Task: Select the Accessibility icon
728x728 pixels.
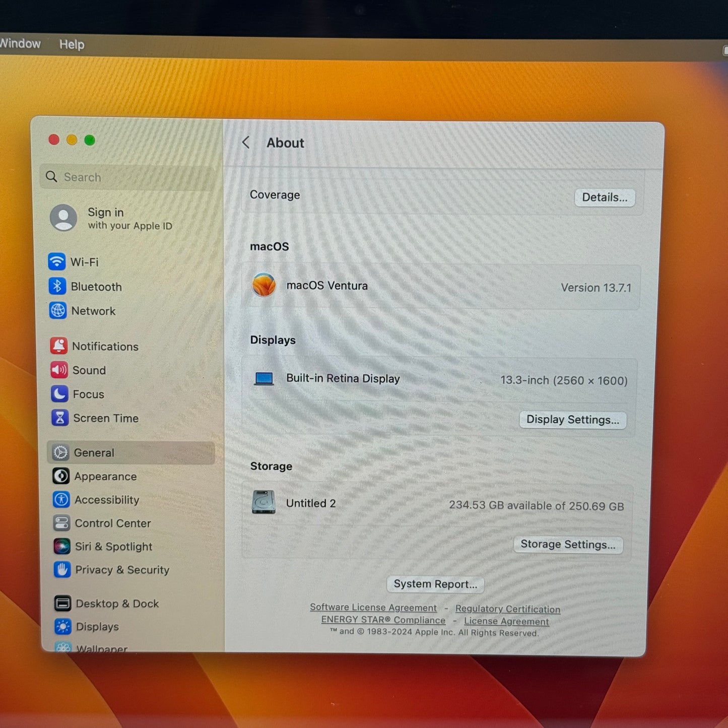Action: pos(61,499)
